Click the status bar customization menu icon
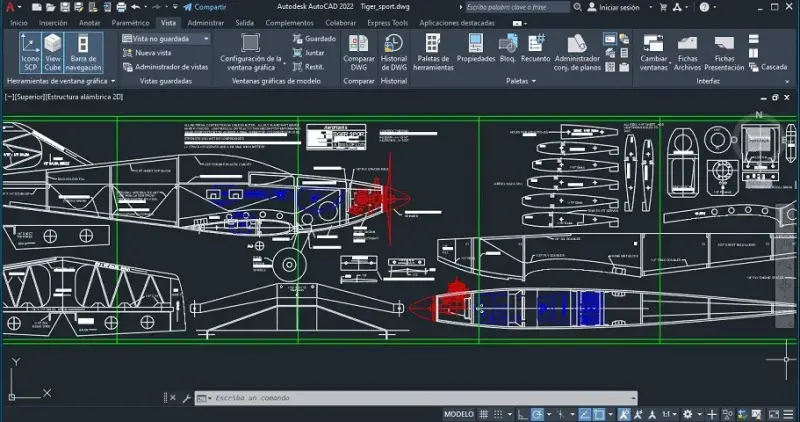This screenshot has height=422, width=800. click(788, 414)
